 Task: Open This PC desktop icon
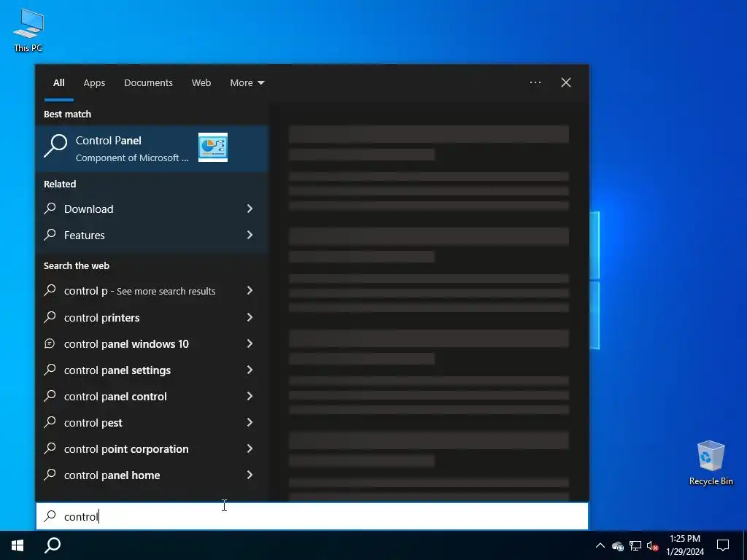28,30
